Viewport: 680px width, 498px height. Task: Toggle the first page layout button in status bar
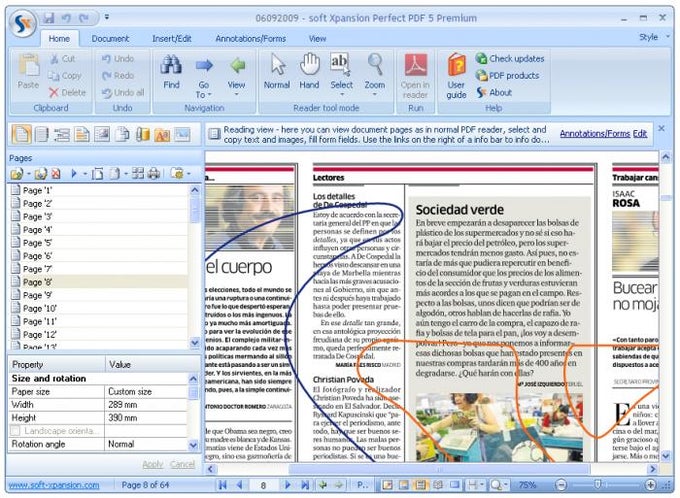(387, 485)
